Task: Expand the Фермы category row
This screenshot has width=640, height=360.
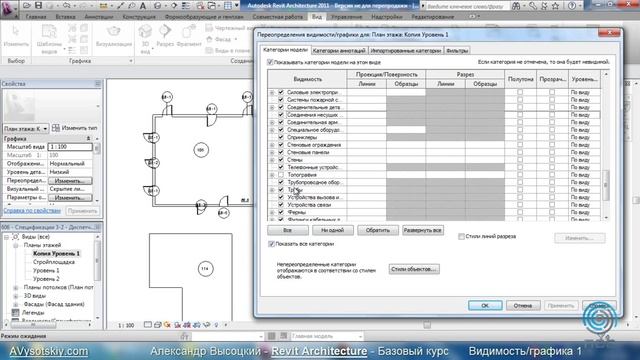Action: pos(272,212)
